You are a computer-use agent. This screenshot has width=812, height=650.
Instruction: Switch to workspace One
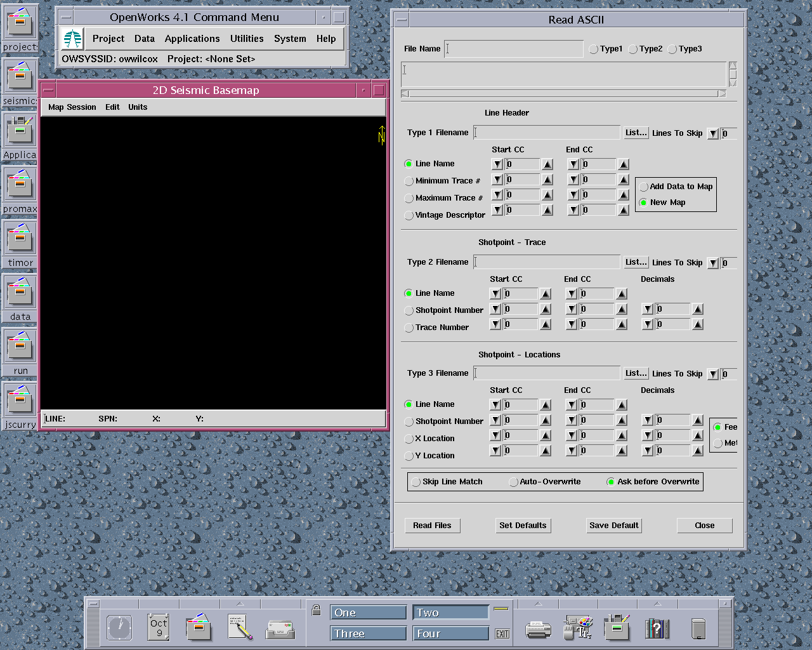click(368, 613)
